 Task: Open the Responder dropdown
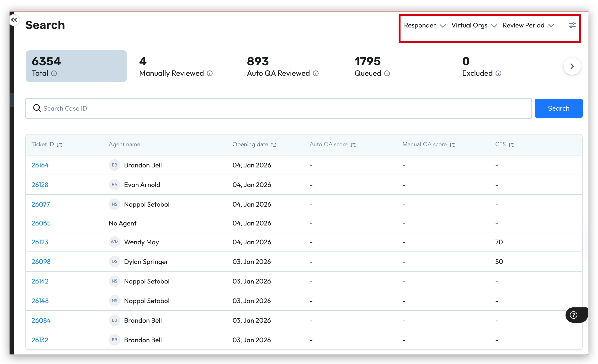(424, 26)
